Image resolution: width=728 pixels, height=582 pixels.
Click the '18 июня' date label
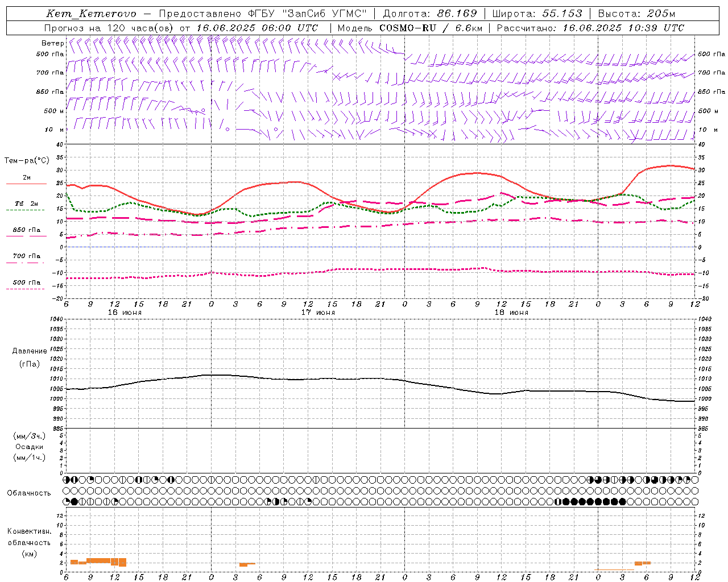(511, 313)
